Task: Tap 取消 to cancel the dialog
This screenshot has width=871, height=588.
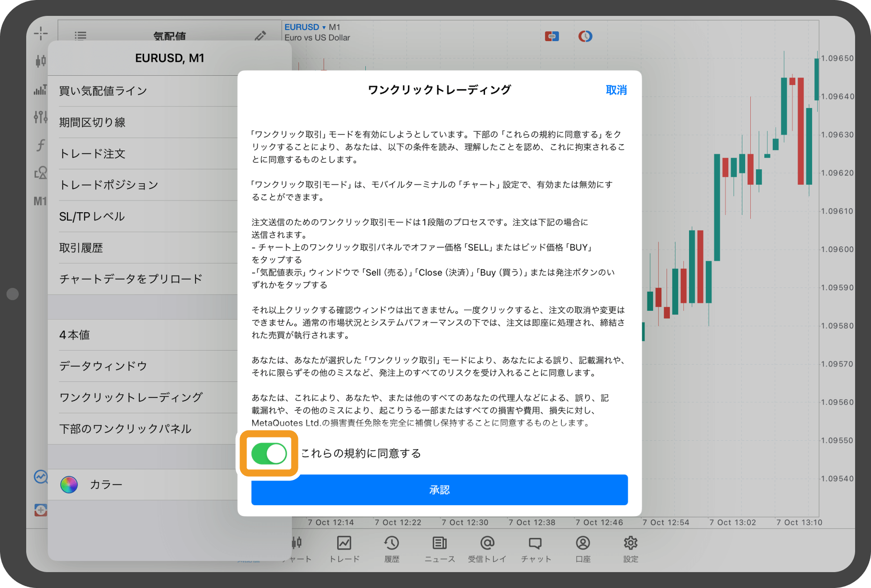Action: [616, 90]
